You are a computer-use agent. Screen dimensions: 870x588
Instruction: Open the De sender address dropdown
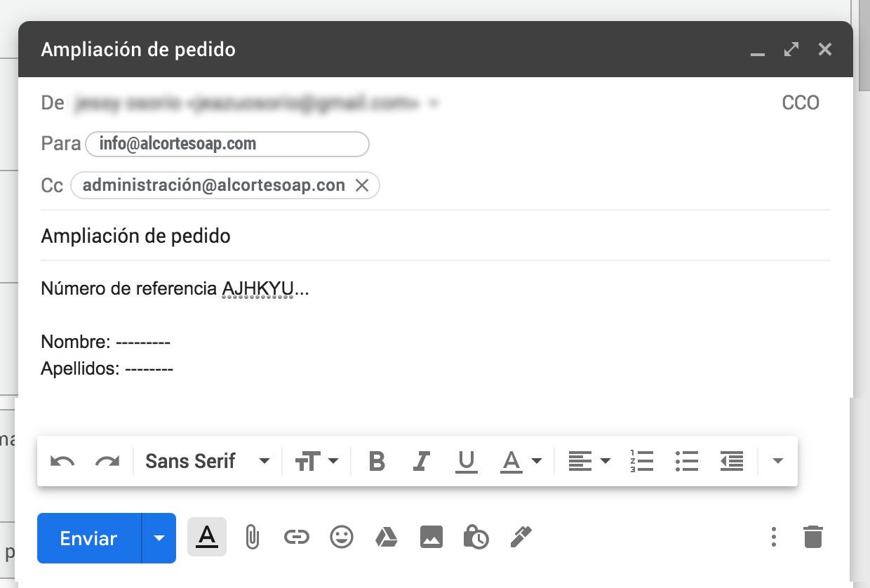click(x=434, y=103)
